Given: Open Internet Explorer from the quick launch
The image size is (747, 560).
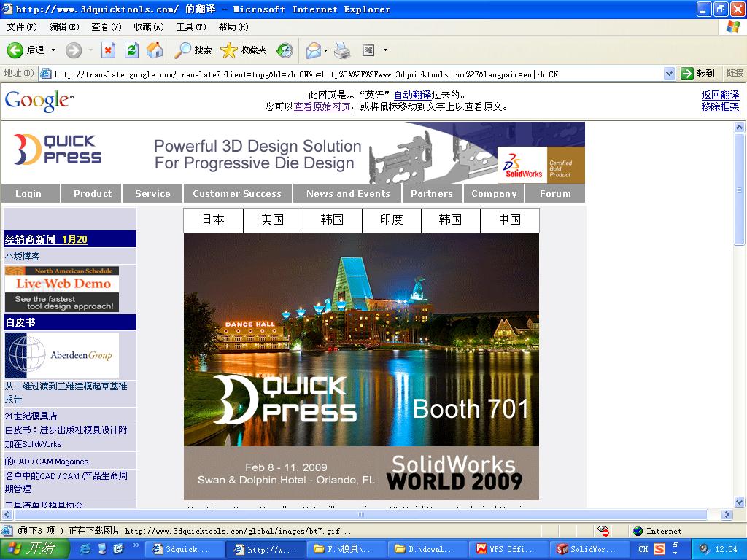Looking at the screenshot, I should click(85, 549).
